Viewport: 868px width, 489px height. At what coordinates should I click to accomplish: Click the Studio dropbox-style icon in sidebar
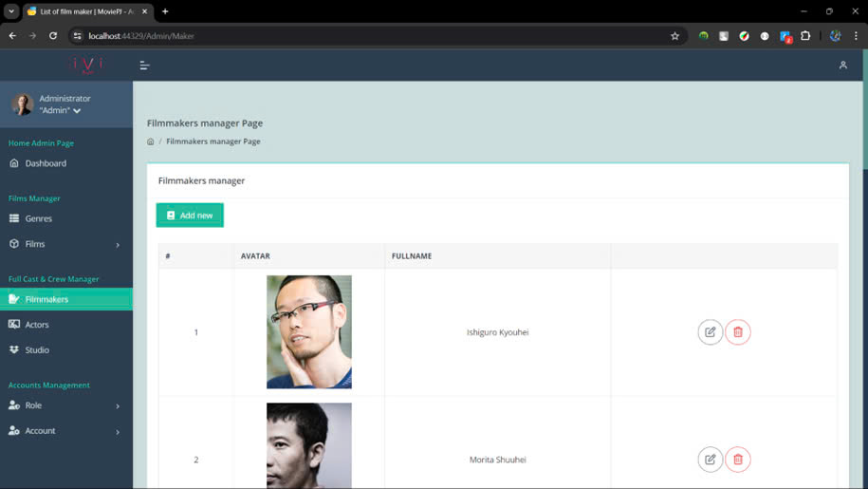(14, 349)
